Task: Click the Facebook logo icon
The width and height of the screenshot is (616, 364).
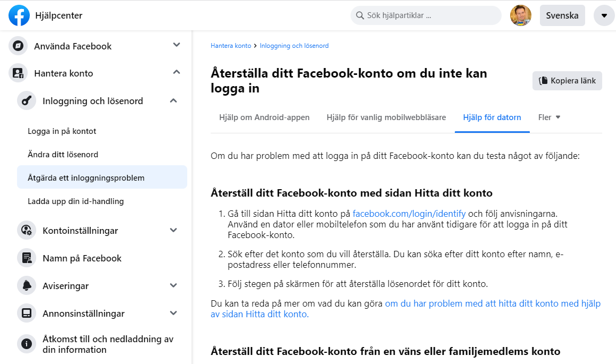Action: [x=19, y=15]
